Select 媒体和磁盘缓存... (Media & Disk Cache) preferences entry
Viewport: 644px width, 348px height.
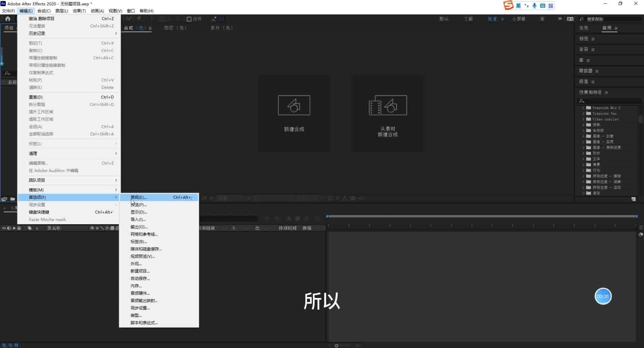(146, 249)
